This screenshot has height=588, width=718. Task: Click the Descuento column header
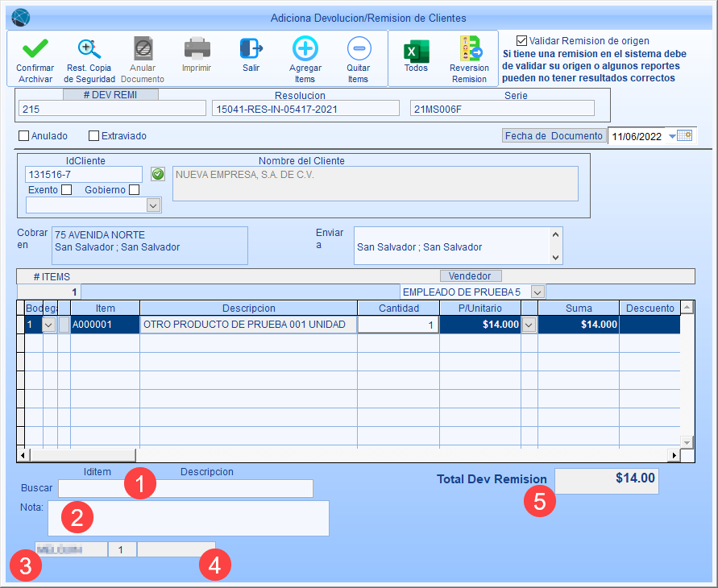650,308
